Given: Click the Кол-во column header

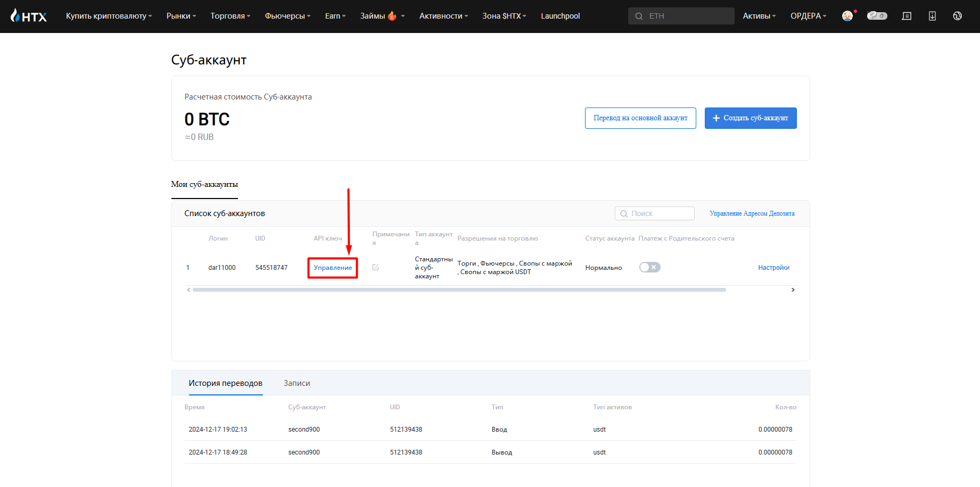Looking at the screenshot, I should [786, 407].
